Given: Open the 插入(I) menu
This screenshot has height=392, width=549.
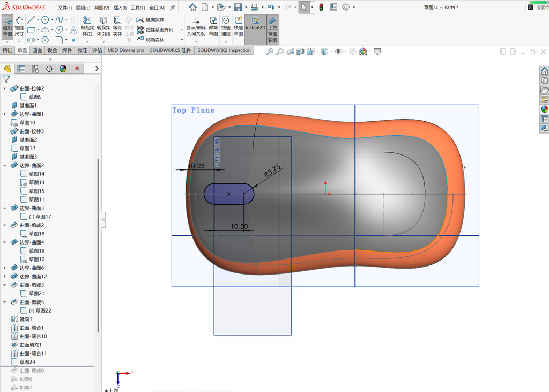Looking at the screenshot, I should point(120,8).
